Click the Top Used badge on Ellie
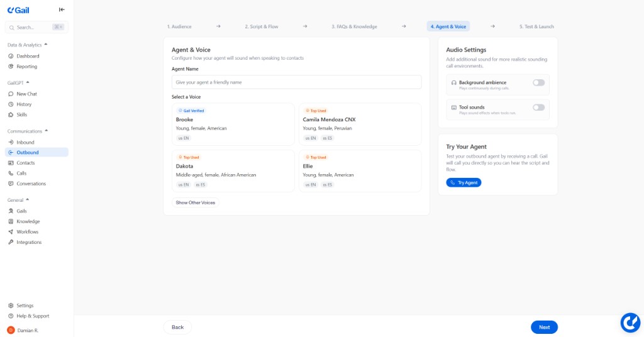 (316, 157)
